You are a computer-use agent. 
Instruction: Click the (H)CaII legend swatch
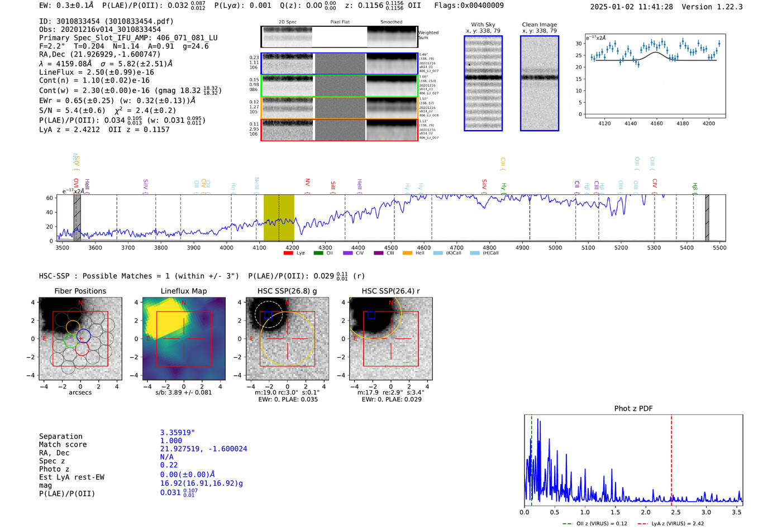pyautogui.click(x=475, y=253)
